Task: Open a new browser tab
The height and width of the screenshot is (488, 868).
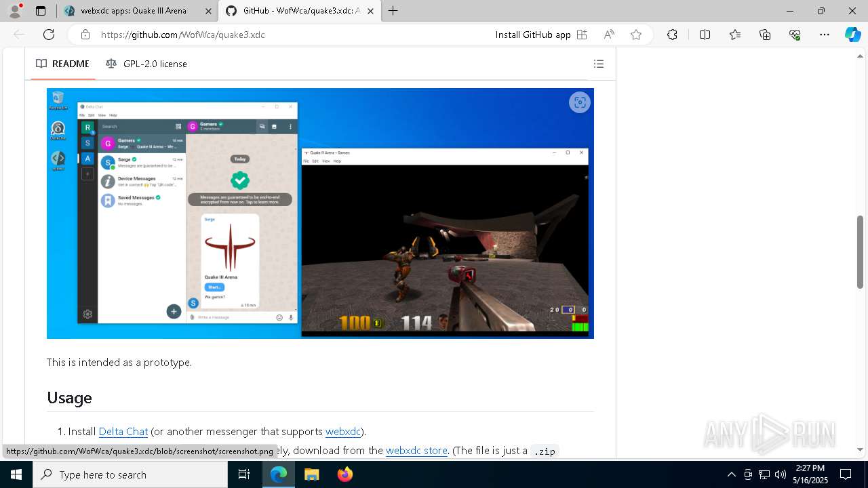Action: 393,11
